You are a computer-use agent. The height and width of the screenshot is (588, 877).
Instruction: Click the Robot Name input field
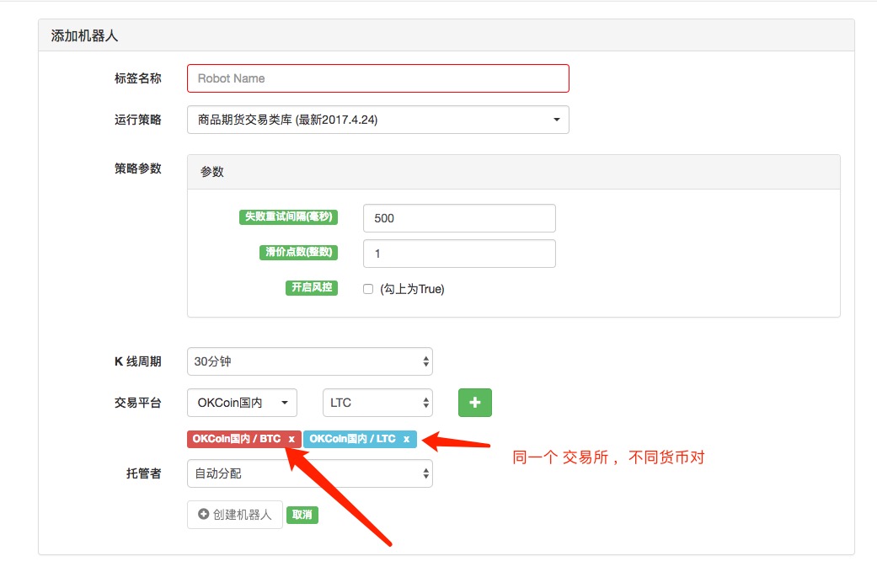(378, 78)
